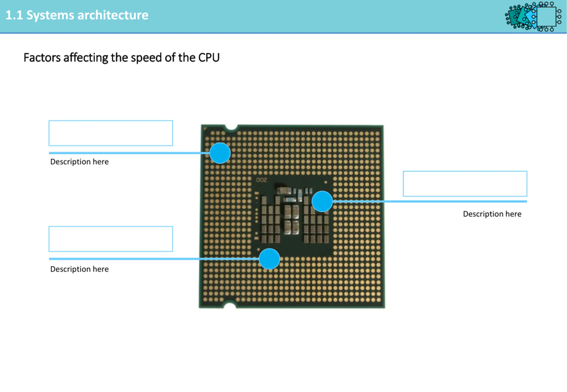Select the connector line to the upper-left box

click(x=129, y=153)
